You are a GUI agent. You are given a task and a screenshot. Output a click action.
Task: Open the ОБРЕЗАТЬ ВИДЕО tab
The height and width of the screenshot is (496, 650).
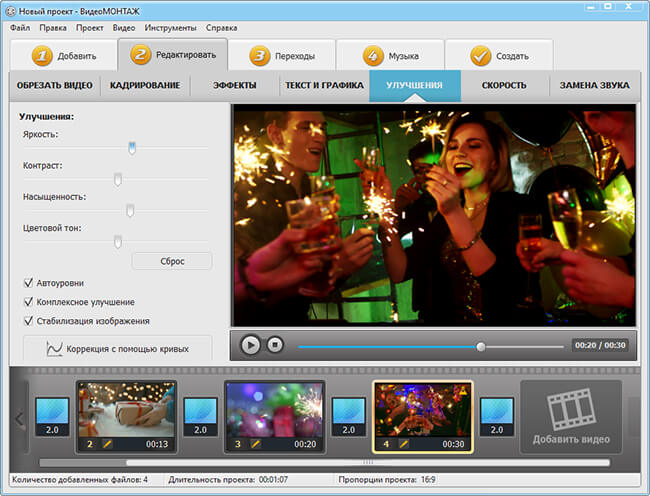click(55, 85)
